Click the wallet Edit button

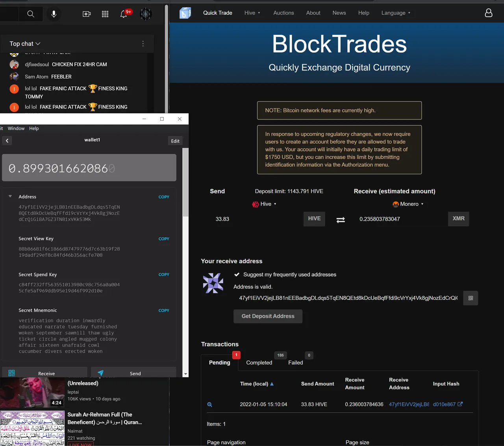pyautogui.click(x=175, y=141)
